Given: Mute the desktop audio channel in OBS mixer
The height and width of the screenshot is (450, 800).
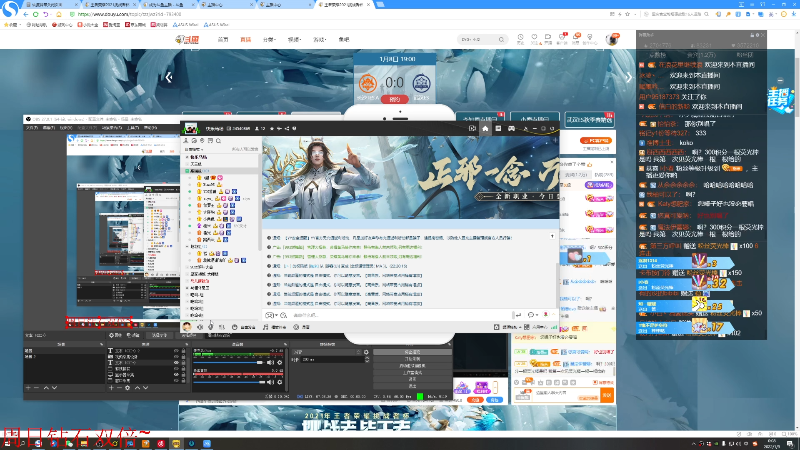Looking at the screenshot, I should point(270,362).
